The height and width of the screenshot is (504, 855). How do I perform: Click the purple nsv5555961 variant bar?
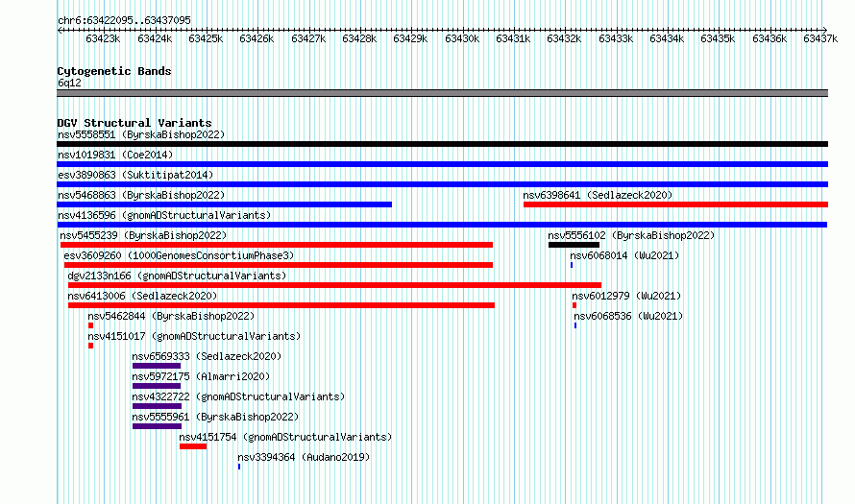[x=157, y=426]
